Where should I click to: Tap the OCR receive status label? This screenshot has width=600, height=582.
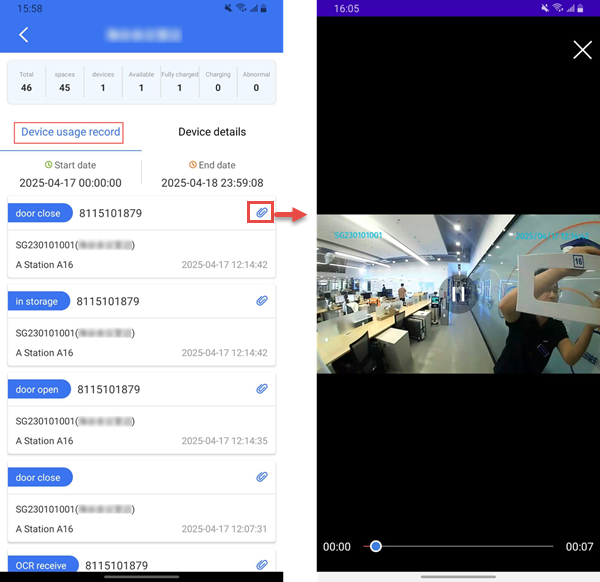(42, 565)
